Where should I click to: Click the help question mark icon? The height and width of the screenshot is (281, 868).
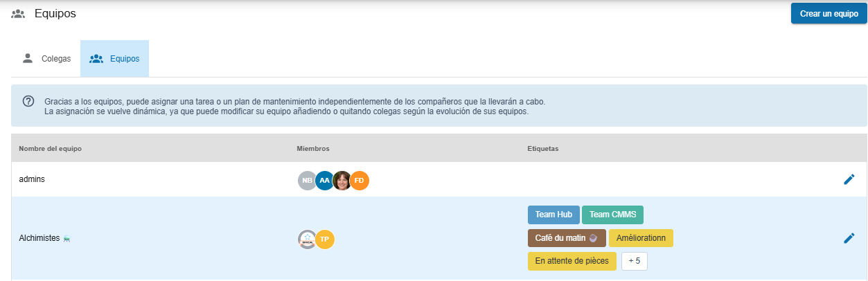coord(28,101)
